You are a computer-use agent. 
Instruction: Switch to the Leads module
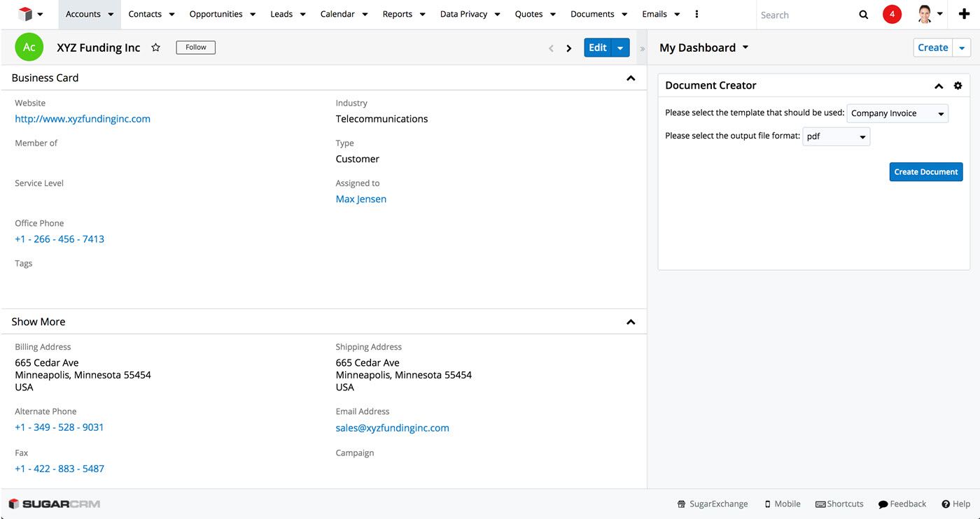pyautogui.click(x=281, y=14)
